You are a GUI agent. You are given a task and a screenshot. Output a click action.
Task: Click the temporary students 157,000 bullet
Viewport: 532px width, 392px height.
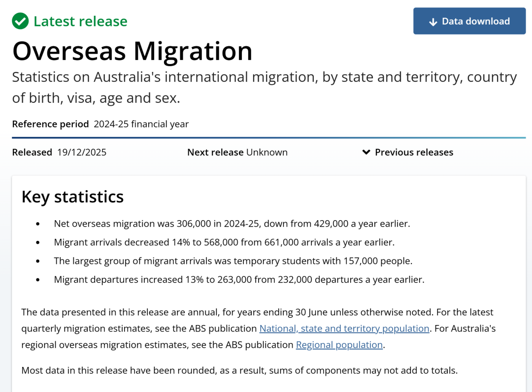233,261
